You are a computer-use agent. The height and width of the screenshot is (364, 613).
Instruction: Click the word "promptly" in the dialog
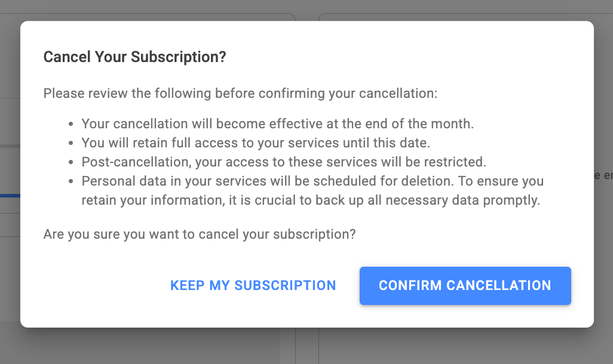[x=514, y=200]
